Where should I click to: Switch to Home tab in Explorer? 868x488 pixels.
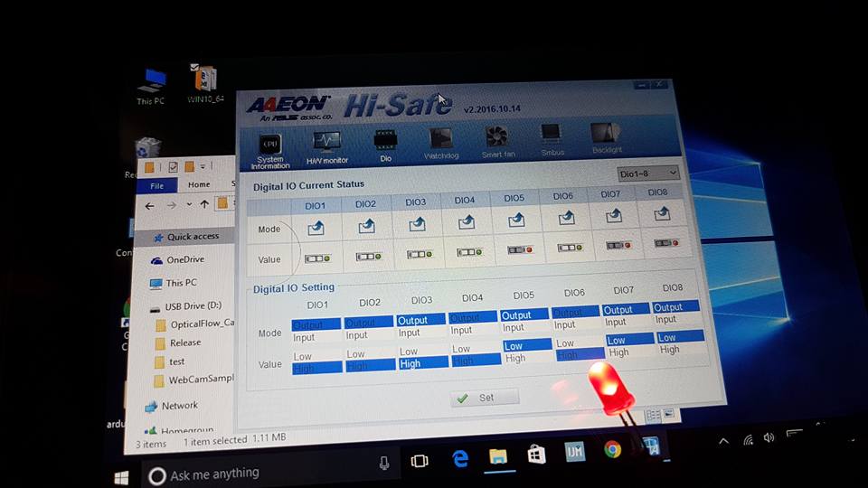pyautogui.click(x=199, y=184)
